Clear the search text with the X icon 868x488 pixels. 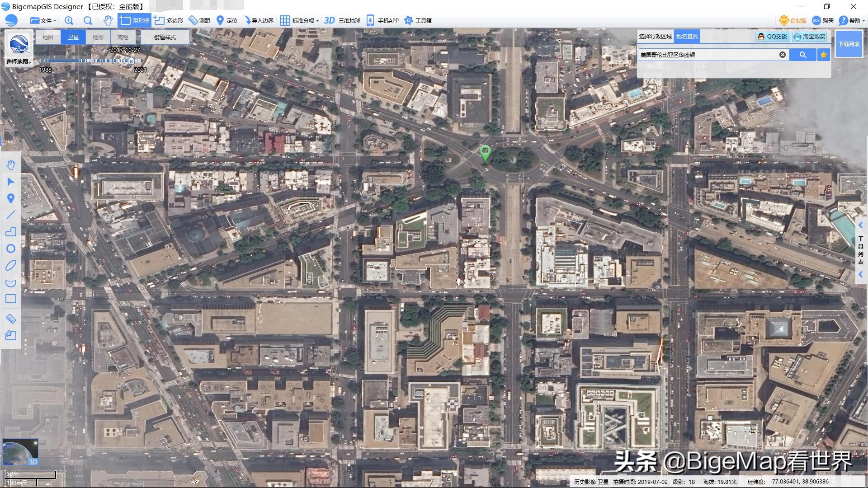(783, 55)
